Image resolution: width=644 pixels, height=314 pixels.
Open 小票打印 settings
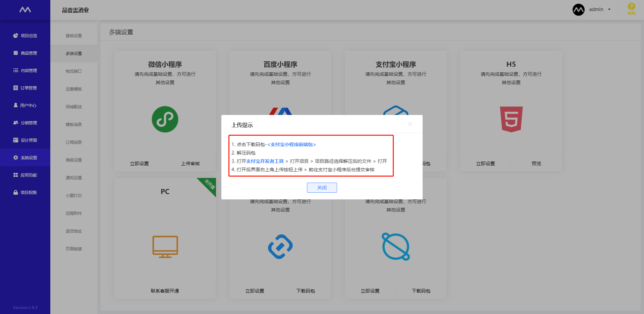click(x=74, y=196)
